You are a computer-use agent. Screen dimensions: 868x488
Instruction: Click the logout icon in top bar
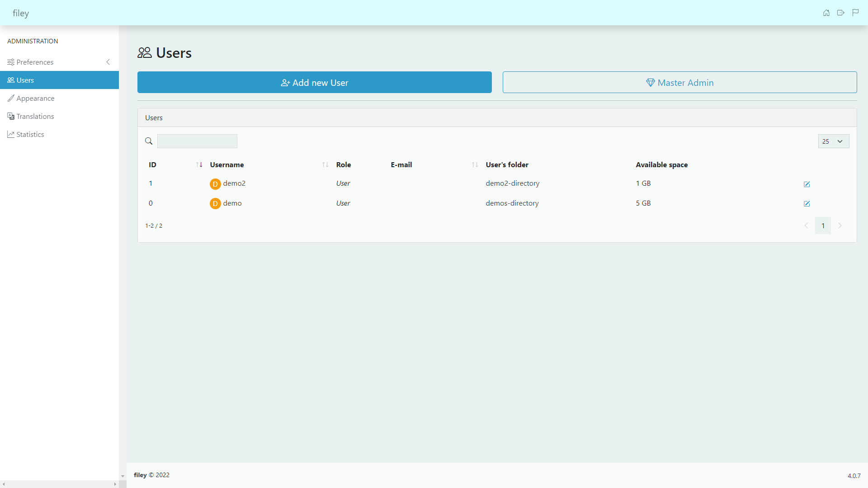click(x=840, y=13)
